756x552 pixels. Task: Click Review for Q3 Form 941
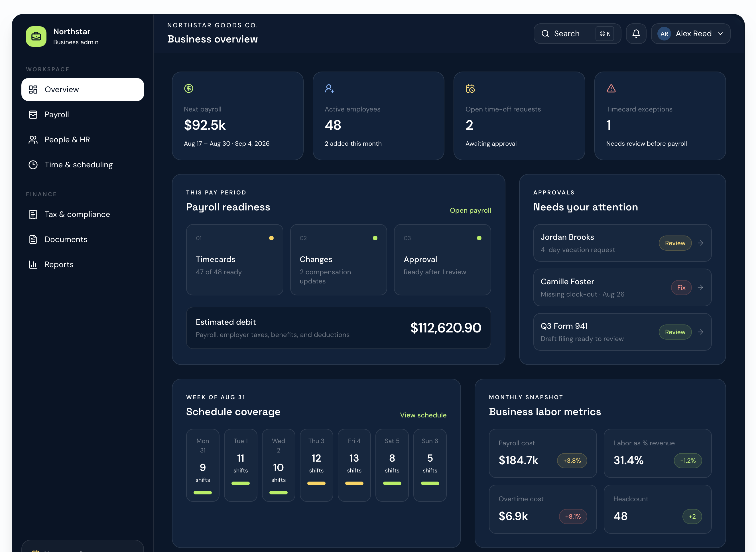pyautogui.click(x=675, y=332)
